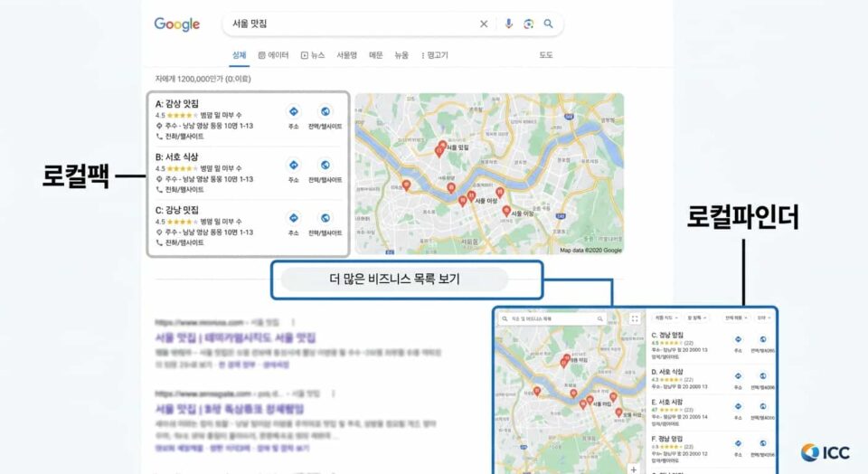Image resolution: width=868 pixels, height=474 pixels.
Task: Expand local finder map to fullscreen
Action: coord(635,318)
